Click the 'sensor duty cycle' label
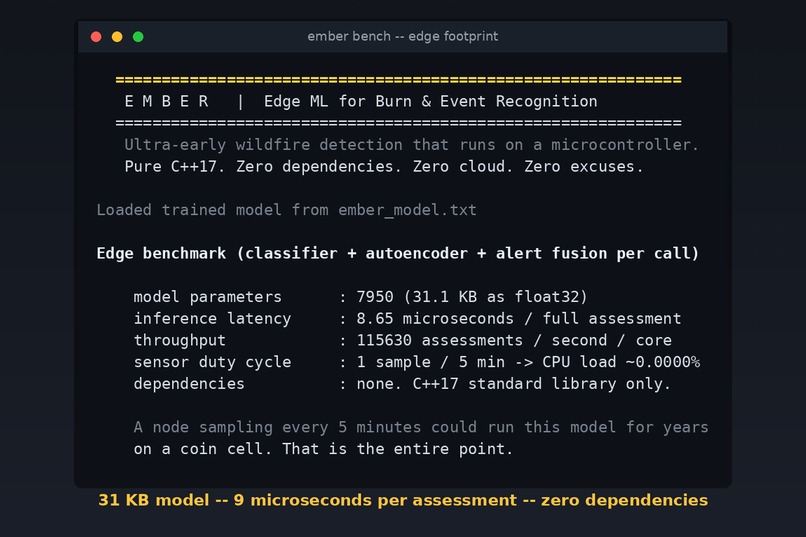Viewport: 806px width, 537px height. click(x=212, y=362)
